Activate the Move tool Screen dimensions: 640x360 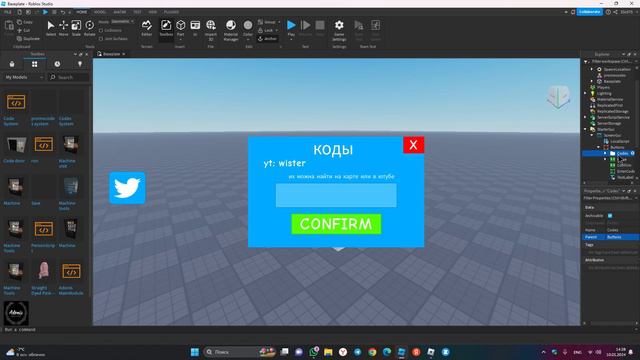tap(63, 28)
